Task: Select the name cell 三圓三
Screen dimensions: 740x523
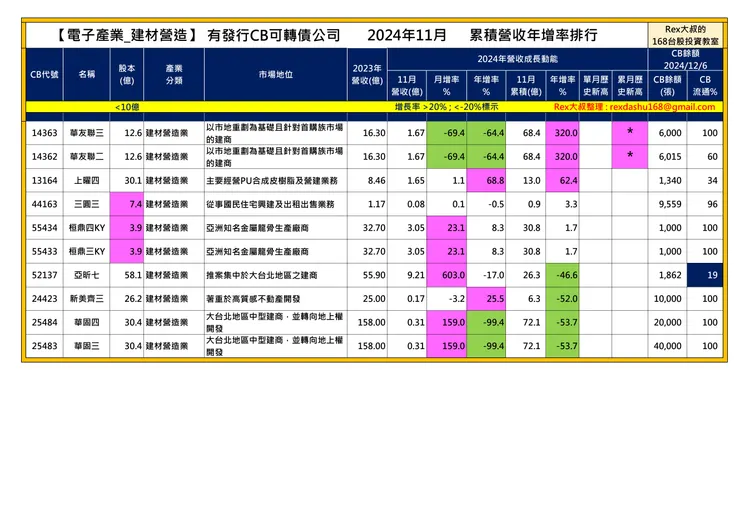Action: 86,204
